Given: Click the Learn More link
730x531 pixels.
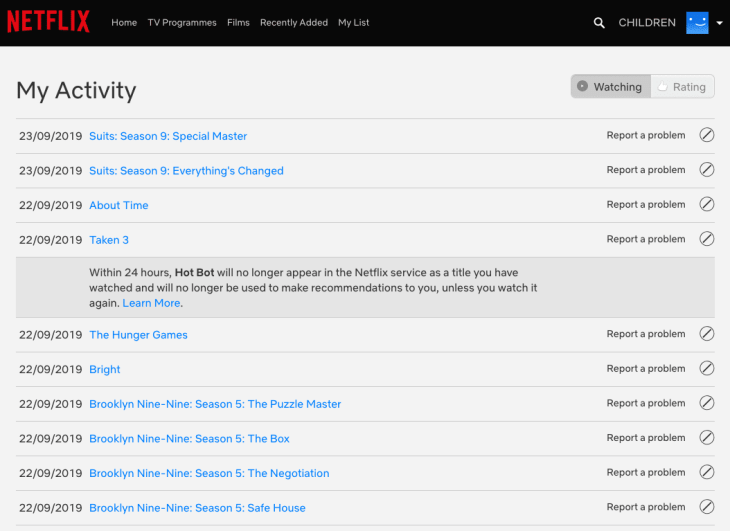Looking at the screenshot, I should 151,303.
